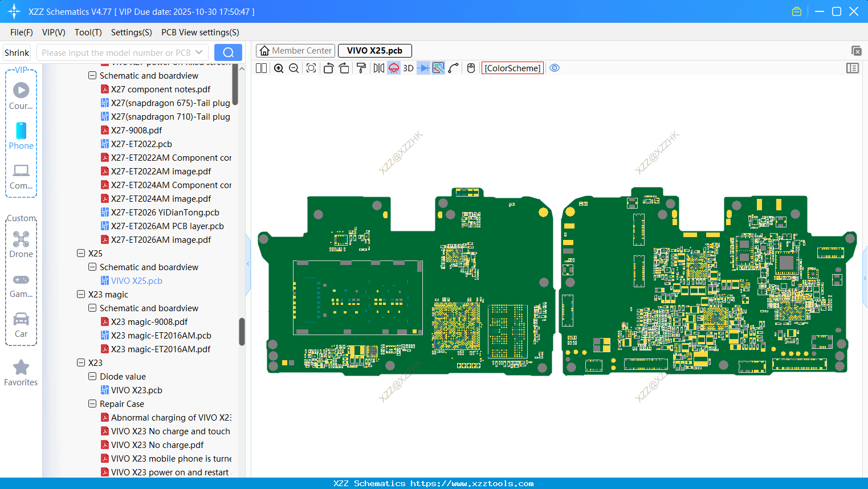This screenshot has height=489, width=868.
Task: Click the zoom out magnifier icon
Action: point(294,68)
